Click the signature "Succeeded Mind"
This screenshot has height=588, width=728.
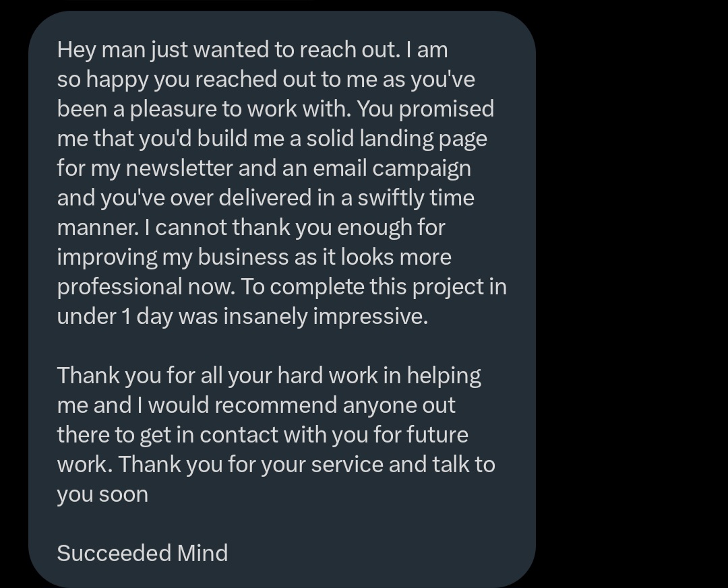pyautogui.click(x=142, y=553)
